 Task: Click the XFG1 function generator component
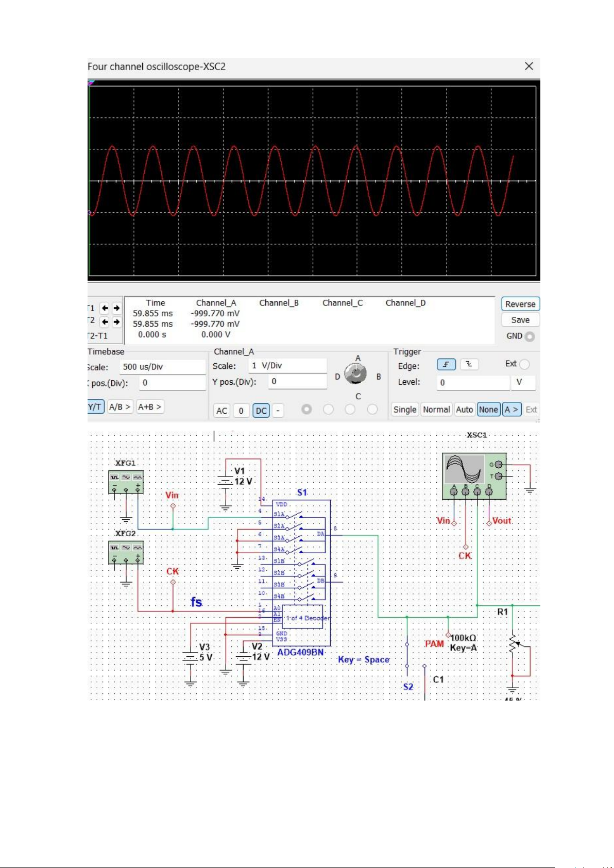pos(126,482)
